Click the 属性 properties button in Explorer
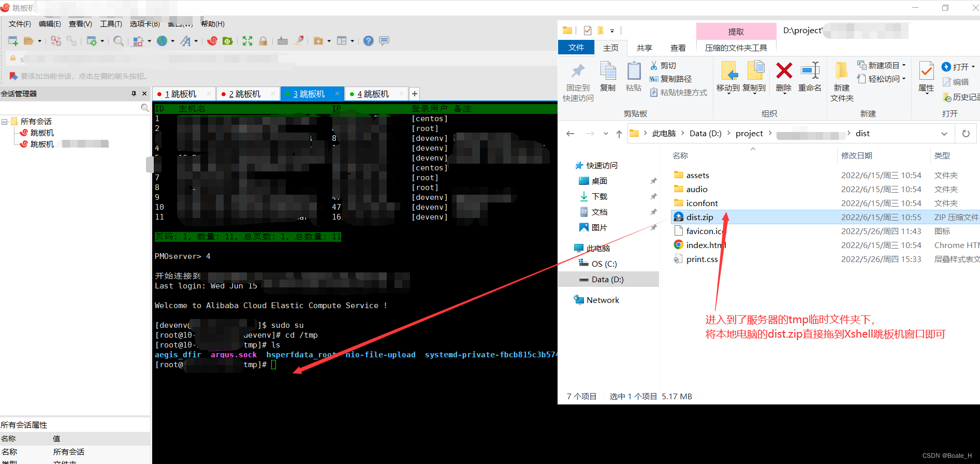Image resolution: width=980 pixels, height=464 pixels. [926, 77]
